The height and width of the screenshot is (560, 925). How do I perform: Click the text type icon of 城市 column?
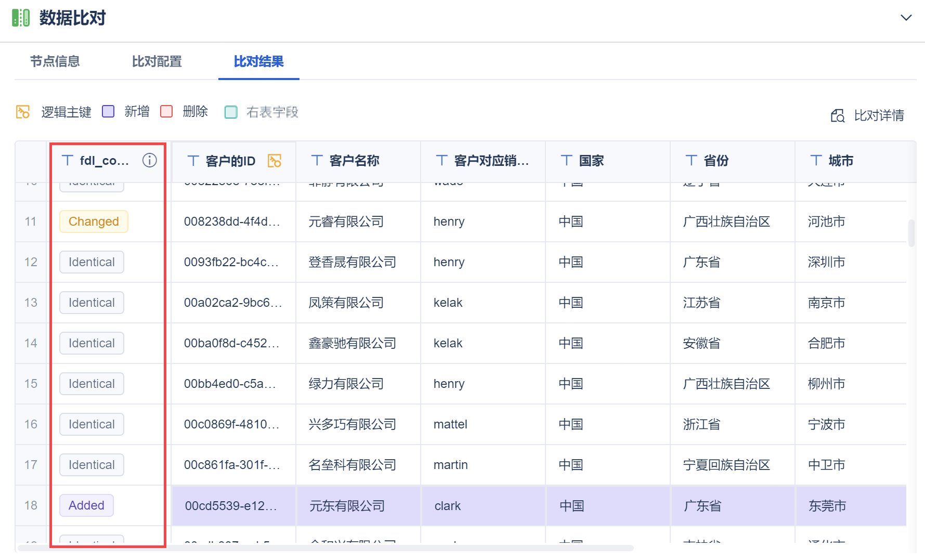(816, 161)
